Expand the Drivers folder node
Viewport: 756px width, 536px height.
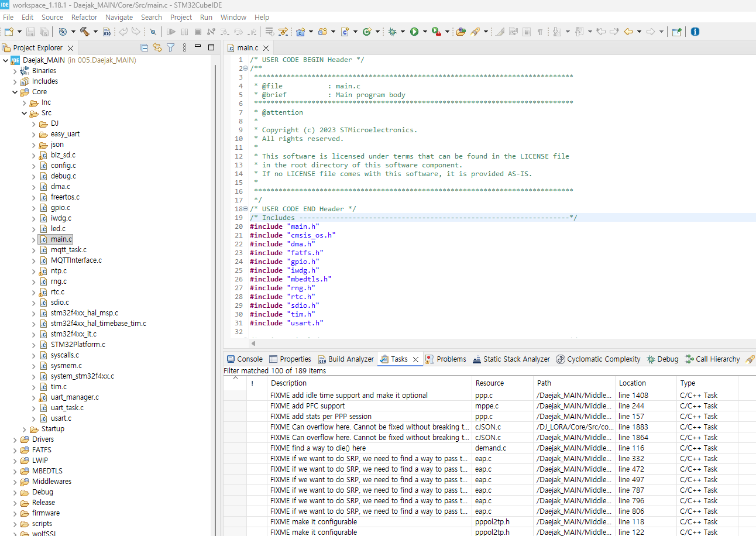[15, 439]
